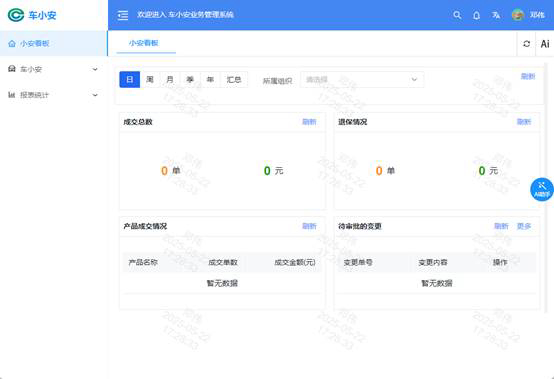The height and width of the screenshot is (379, 554).
Task: Expand the 车小安 sidebar menu chevron
Action: pos(95,69)
